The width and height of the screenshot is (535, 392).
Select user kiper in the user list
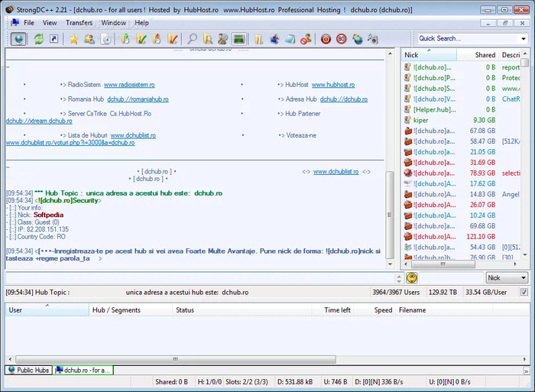(x=421, y=120)
